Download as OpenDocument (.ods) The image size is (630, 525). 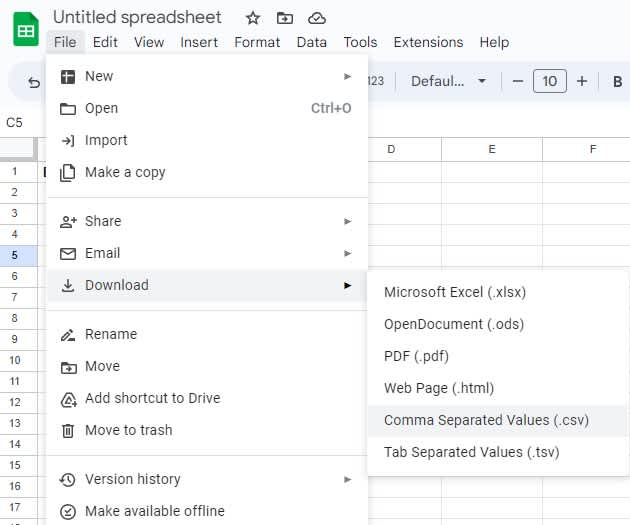pyautogui.click(x=497, y=324)
